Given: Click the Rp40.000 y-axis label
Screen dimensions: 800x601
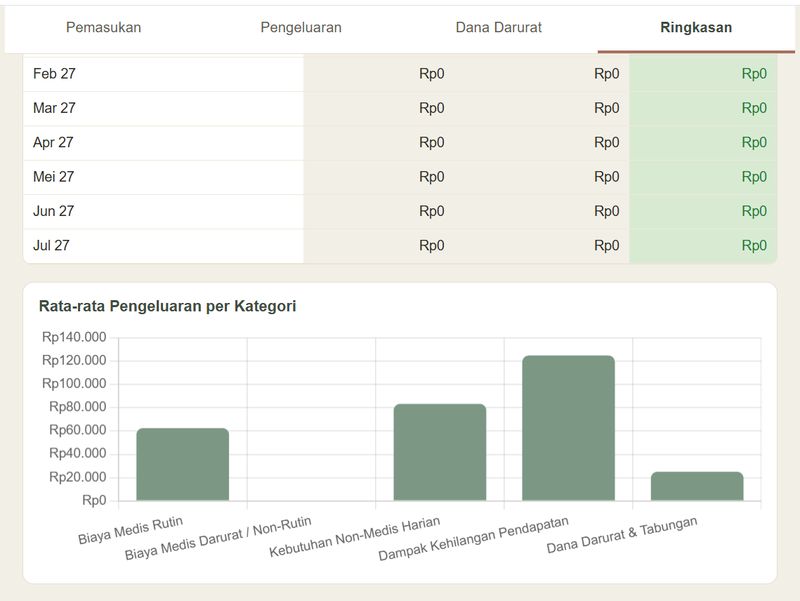Looking at the screenshot, I should click(x=78, y=454).
